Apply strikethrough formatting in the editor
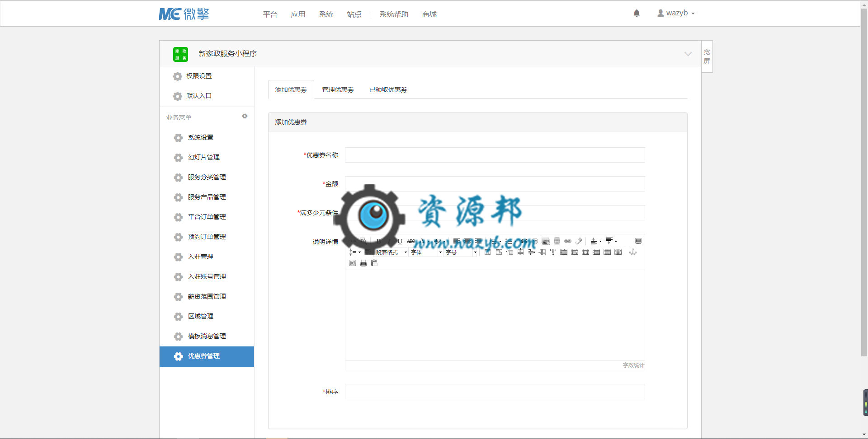This screenshot has height=439, width=868. point(411,241)
